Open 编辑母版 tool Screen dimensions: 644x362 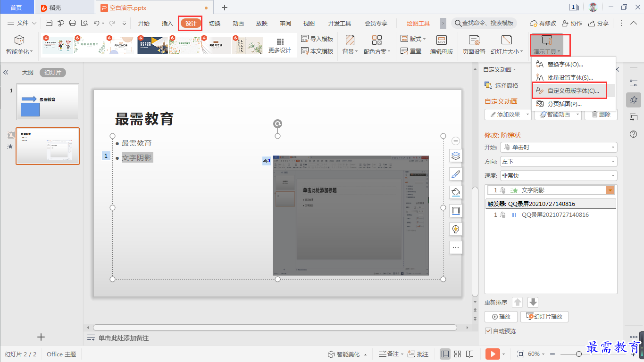442,45
